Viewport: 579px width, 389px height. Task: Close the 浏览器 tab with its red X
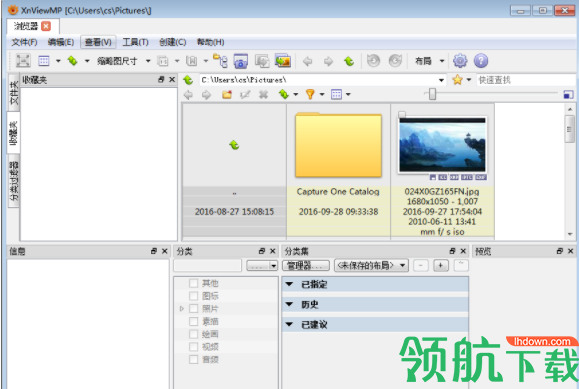46,26
